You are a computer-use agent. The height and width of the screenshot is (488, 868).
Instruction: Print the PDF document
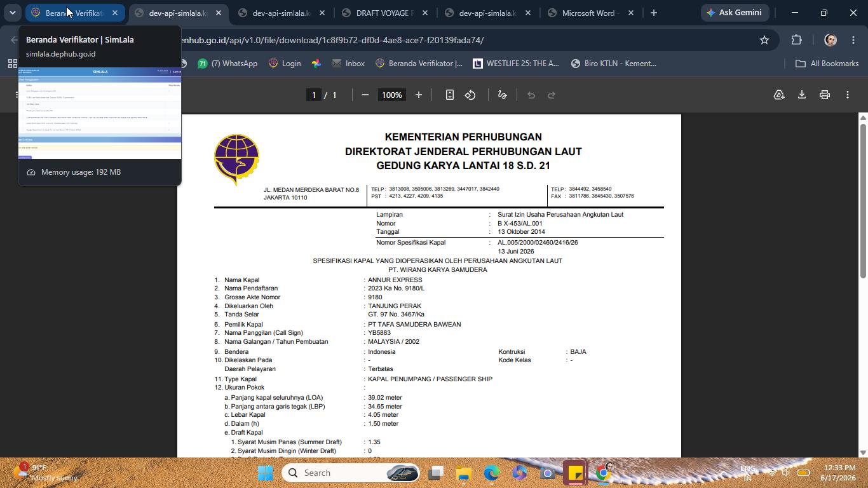coord(825,95)
